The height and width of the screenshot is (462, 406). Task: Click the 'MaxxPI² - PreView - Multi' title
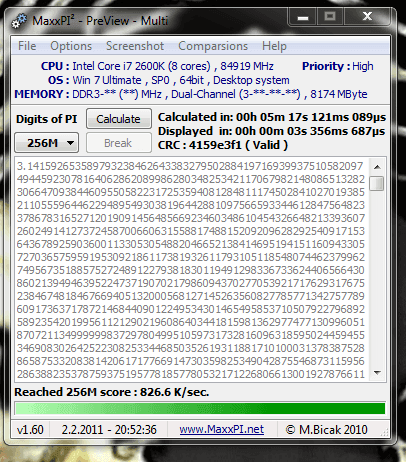pos(100,21)
